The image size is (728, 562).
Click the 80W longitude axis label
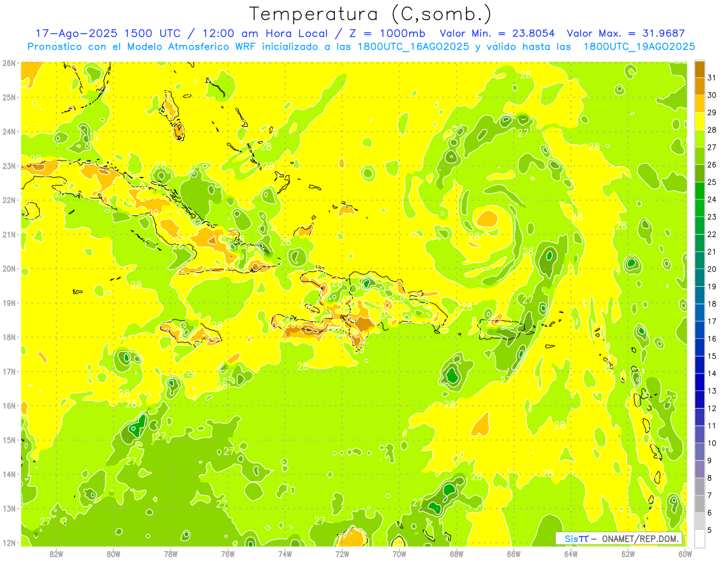(113, 553)
